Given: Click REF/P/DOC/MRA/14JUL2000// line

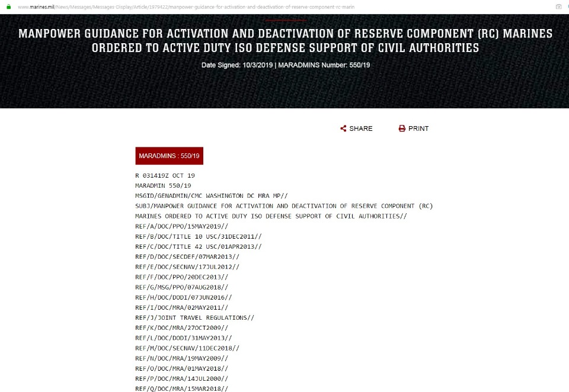Looking at the screenshot, I should click(182, 378).
